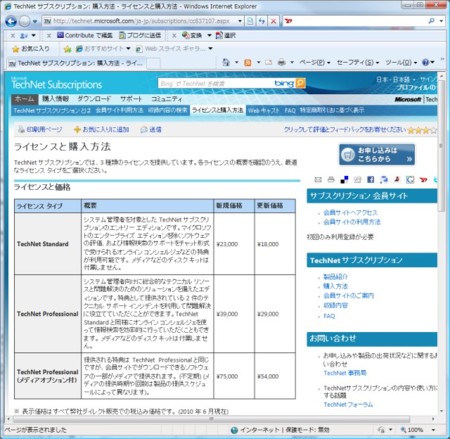Open the ページ(P) menu dropdown

(x=314, y=62)
